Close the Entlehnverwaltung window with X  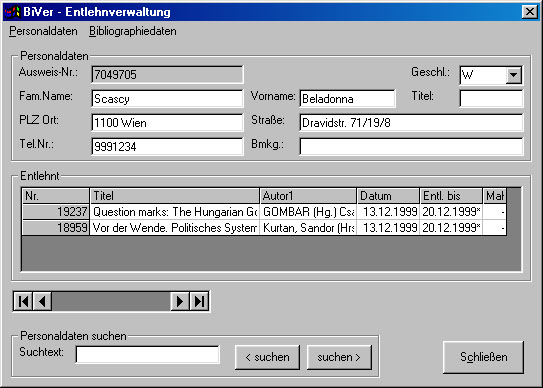(x=529, y=12)
